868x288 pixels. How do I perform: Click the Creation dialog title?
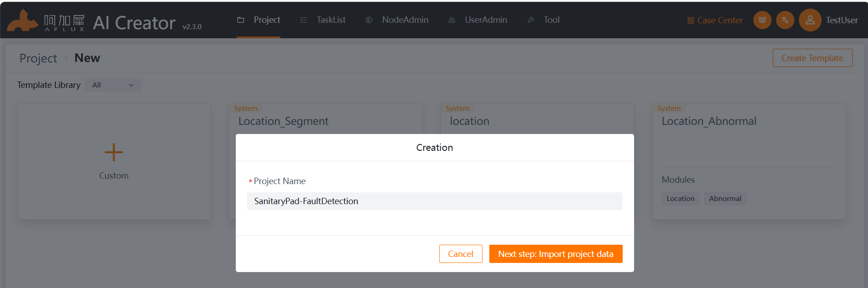click(x=435, y=148)
